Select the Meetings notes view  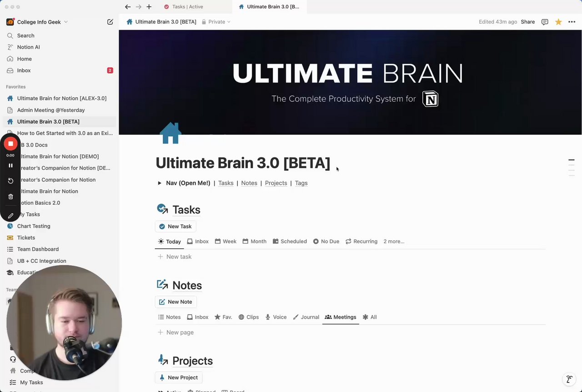341,317
